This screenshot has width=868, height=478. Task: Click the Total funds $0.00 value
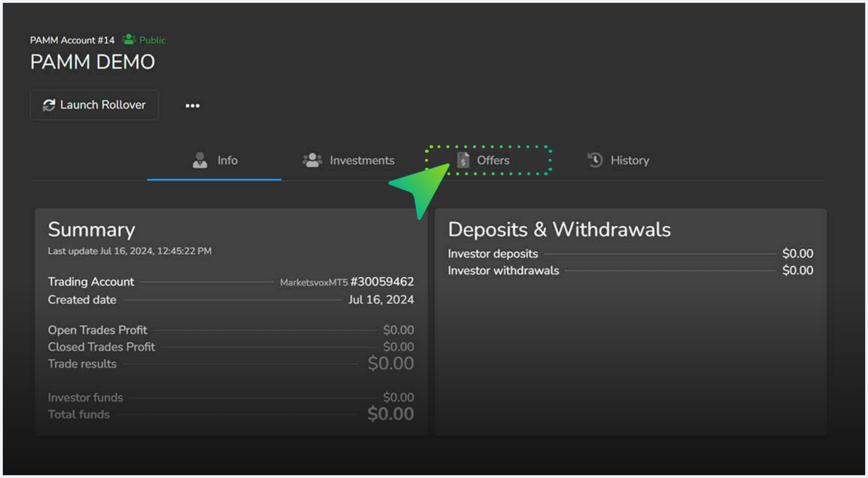coord(391,414)
